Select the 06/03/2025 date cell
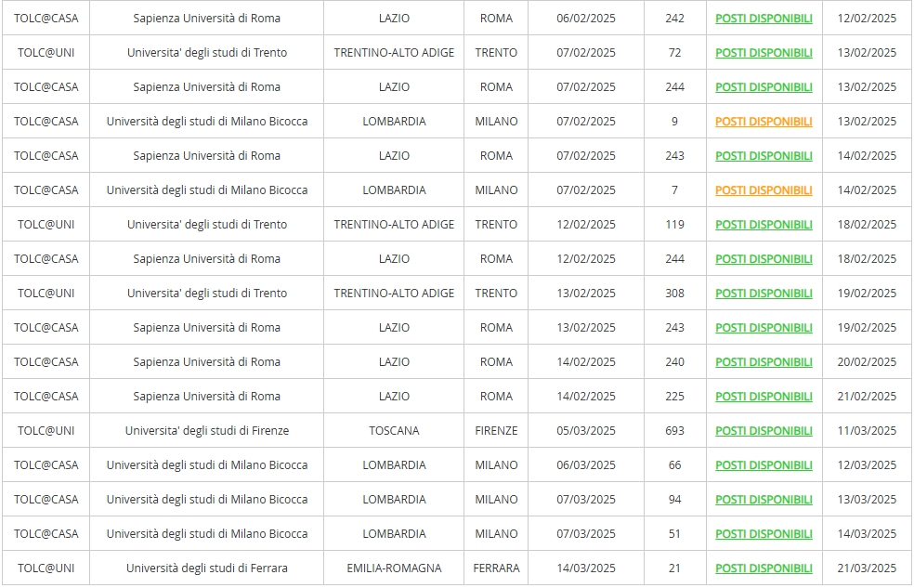 coord(586,465)
